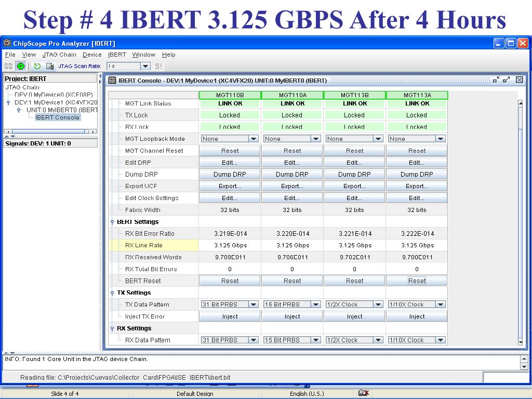Click Export UCF button for MGT110B

click(x=230, y=186)
